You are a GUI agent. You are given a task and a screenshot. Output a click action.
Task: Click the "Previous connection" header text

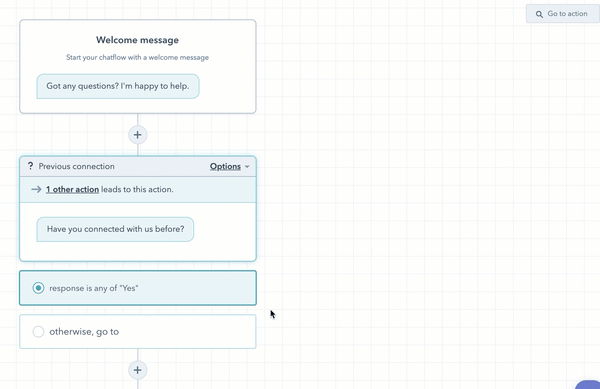click(x=77, y=166)
